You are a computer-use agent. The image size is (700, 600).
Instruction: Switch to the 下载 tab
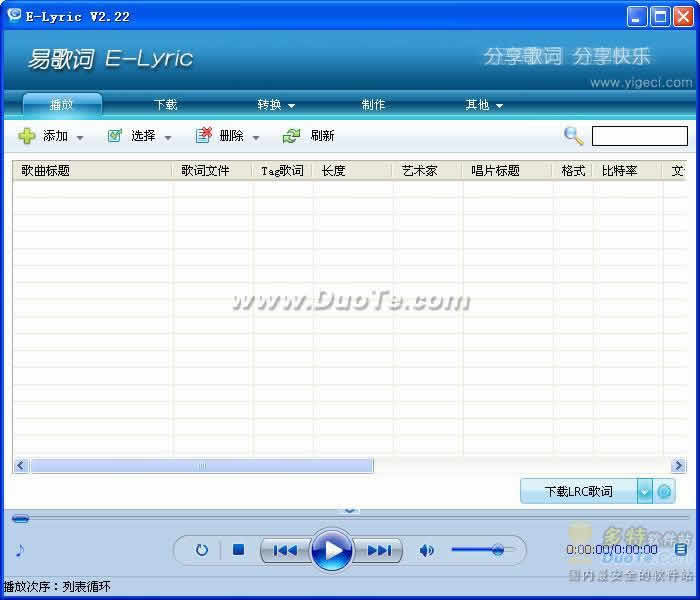pyautogui.click(x=166, y=105)
